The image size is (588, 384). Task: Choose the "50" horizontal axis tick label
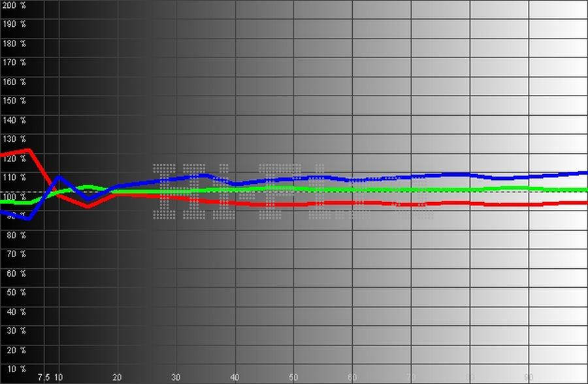(x=293, y=377)
